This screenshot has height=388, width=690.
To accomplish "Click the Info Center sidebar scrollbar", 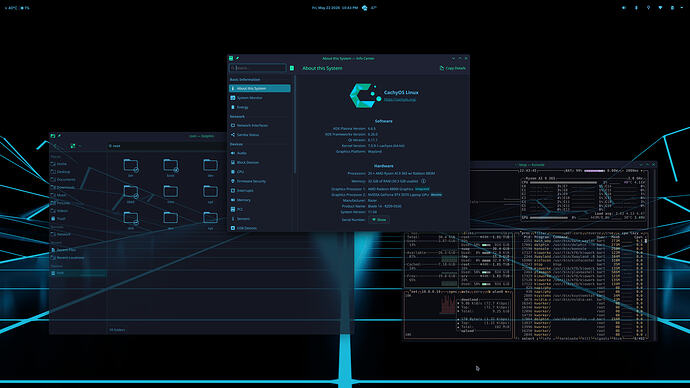I will click(x=295, y=125).
